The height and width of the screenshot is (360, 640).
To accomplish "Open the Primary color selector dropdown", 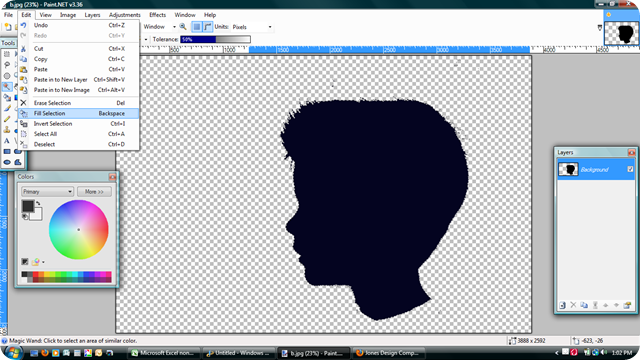I will tap(47, 191).
